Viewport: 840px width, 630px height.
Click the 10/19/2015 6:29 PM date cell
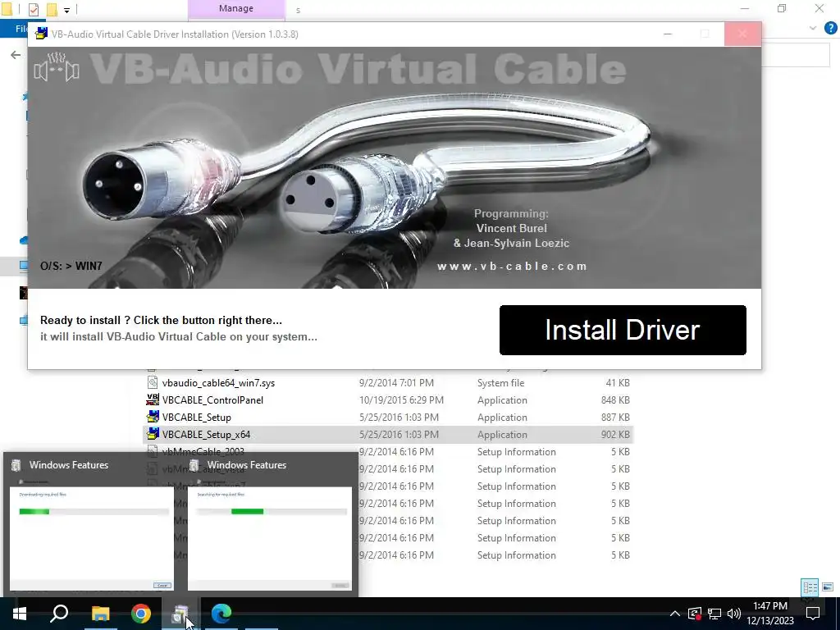pyautogui.click(x=401, y=400)
